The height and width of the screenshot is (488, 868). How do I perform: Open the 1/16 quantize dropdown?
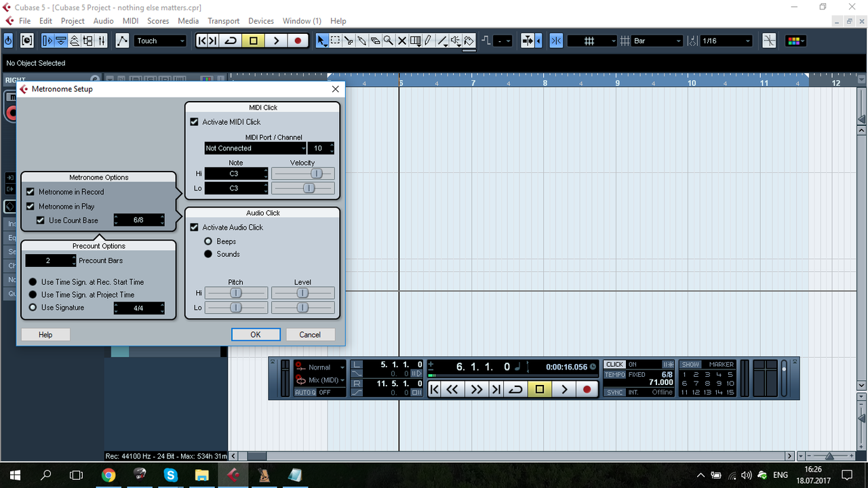(726, 41)
